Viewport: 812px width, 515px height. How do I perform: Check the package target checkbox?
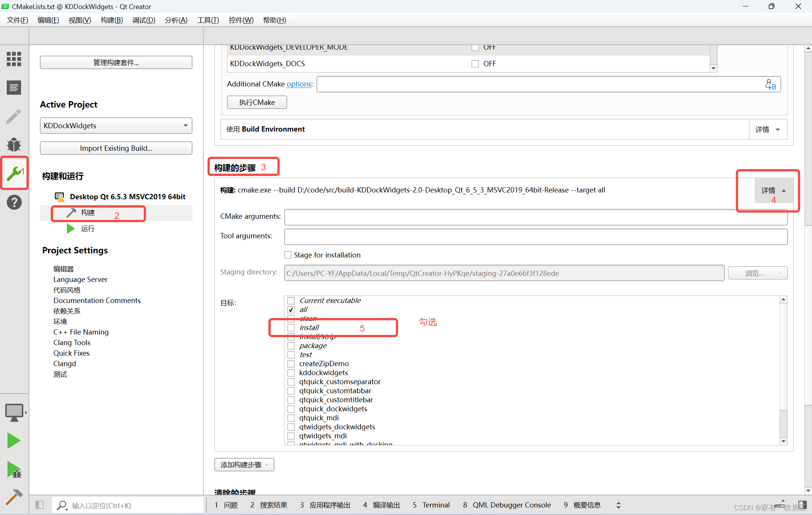point(291,346)
